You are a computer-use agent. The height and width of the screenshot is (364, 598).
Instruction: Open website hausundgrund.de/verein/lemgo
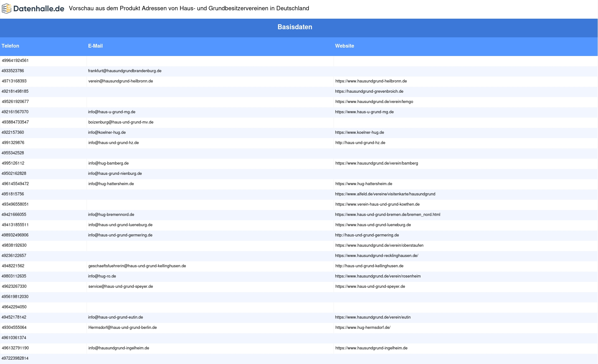click(x=374, y=102)
